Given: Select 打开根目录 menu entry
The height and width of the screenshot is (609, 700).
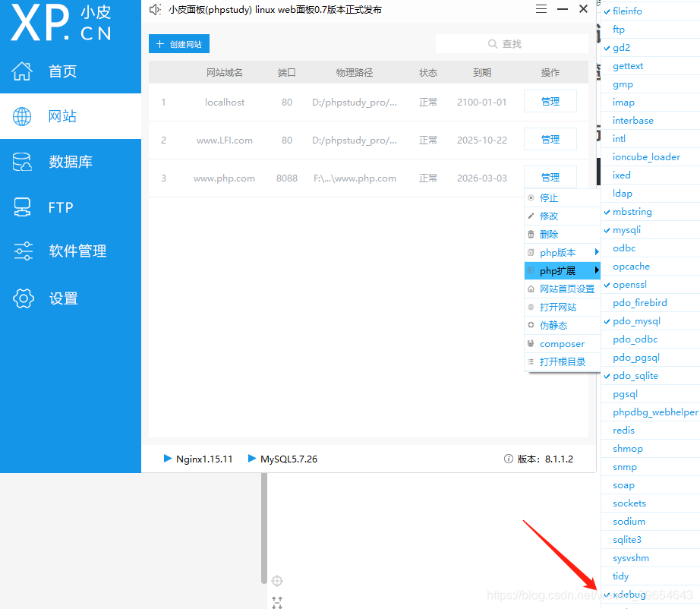Looking at the screenshot, I should point(562,361).
